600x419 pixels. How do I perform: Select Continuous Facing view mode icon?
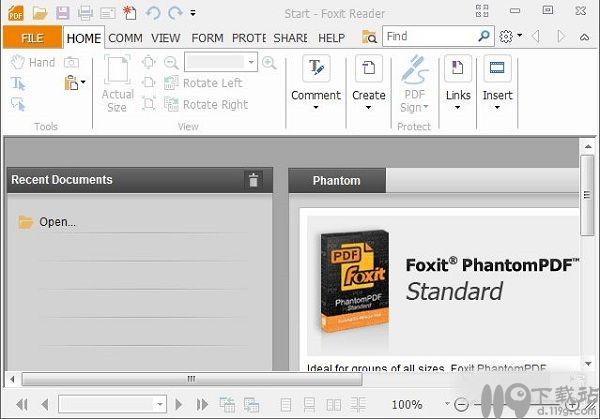(x=358, y=404)
